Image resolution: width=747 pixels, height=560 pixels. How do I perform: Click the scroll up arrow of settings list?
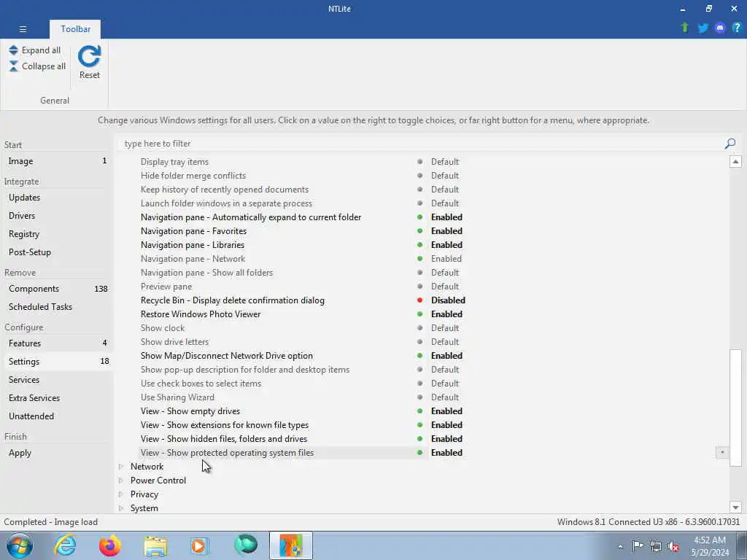[x=735, y=161]
